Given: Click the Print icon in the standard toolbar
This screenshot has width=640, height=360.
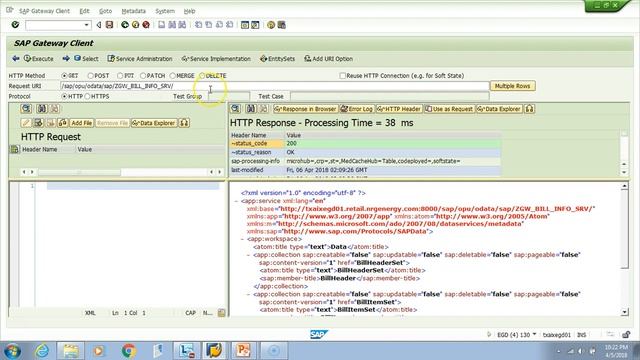Looking at the screenshot, I should click(162, 25).
